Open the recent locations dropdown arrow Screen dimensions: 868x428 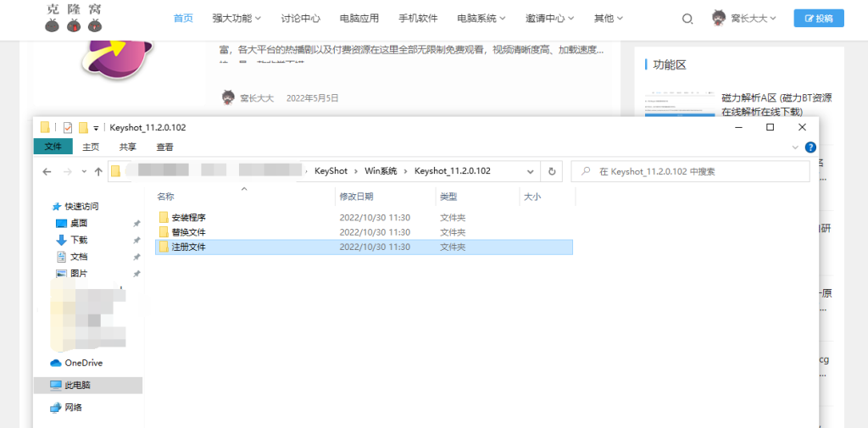point(84,172)
